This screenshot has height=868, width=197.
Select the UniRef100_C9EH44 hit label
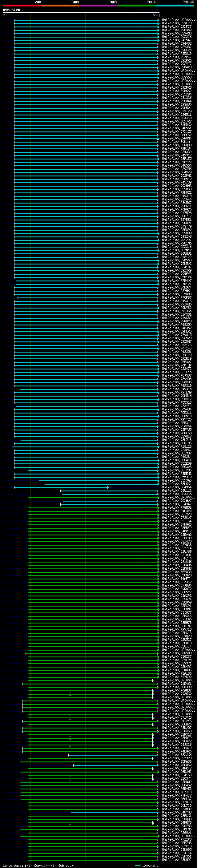click(177, 101)
